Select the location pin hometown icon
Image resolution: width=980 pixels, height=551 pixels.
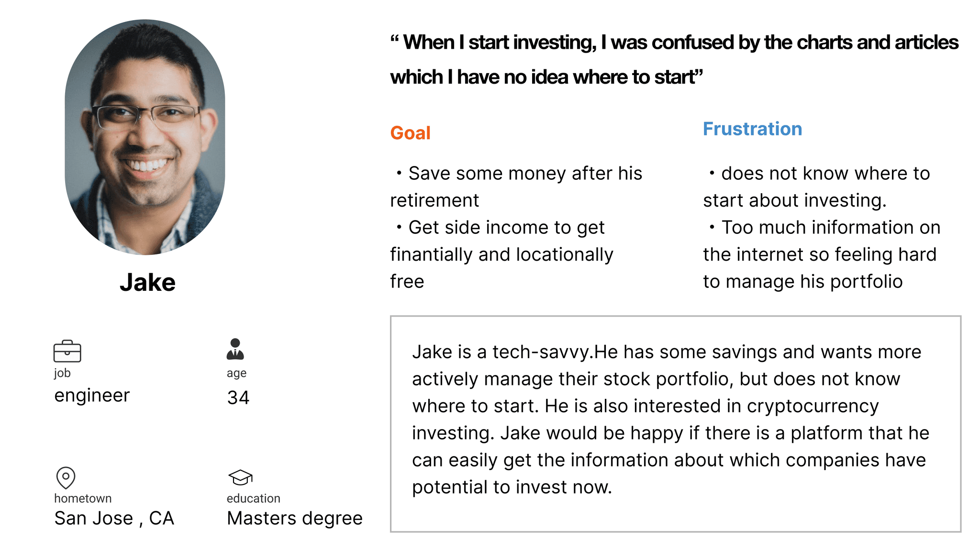[x=66, y=478]
